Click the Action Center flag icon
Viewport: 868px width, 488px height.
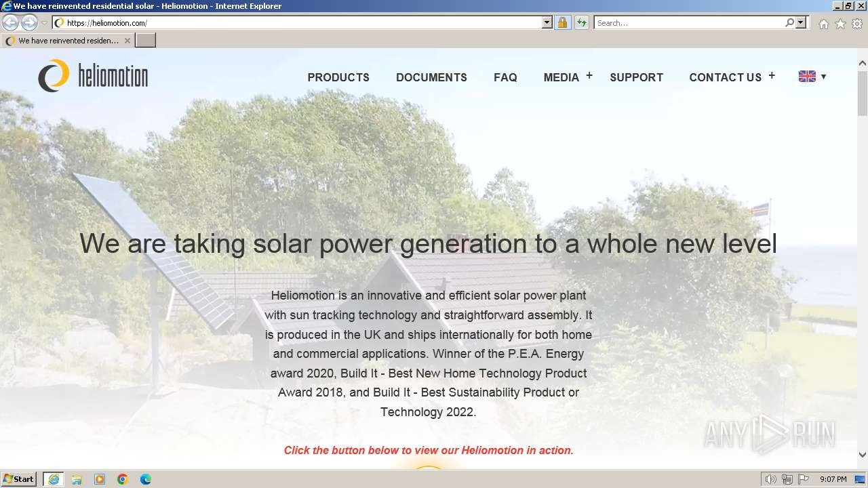804,479
